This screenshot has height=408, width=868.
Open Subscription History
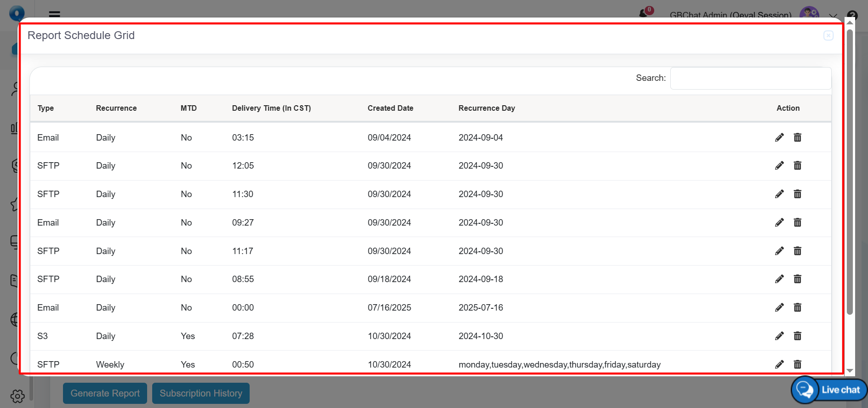point(201,393)
